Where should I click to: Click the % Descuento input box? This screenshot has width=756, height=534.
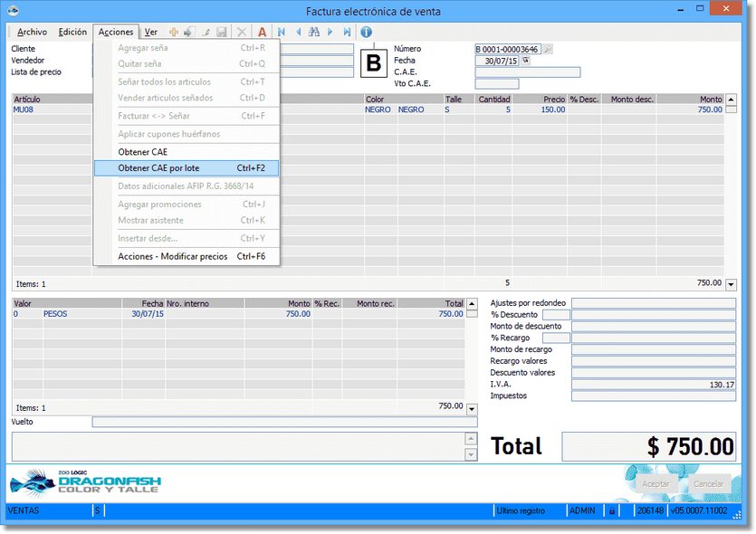555,314
